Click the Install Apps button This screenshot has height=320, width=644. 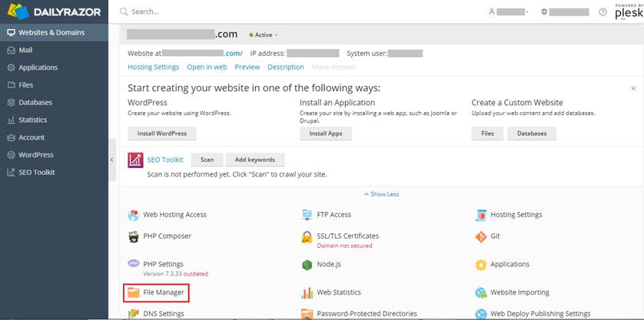[326, 134]
